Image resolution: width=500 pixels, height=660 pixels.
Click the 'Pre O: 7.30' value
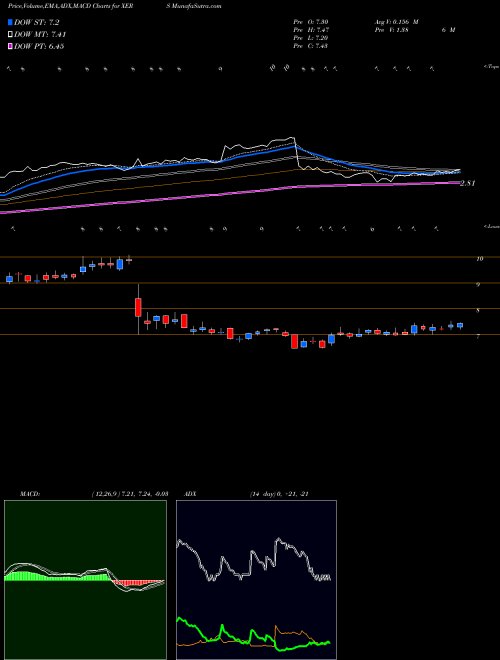click(x=311, y=22)
